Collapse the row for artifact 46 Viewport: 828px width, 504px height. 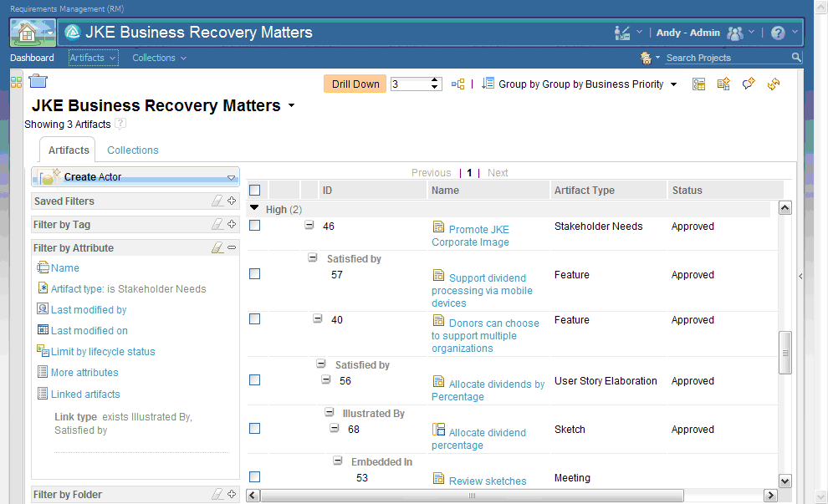[309, 226]
